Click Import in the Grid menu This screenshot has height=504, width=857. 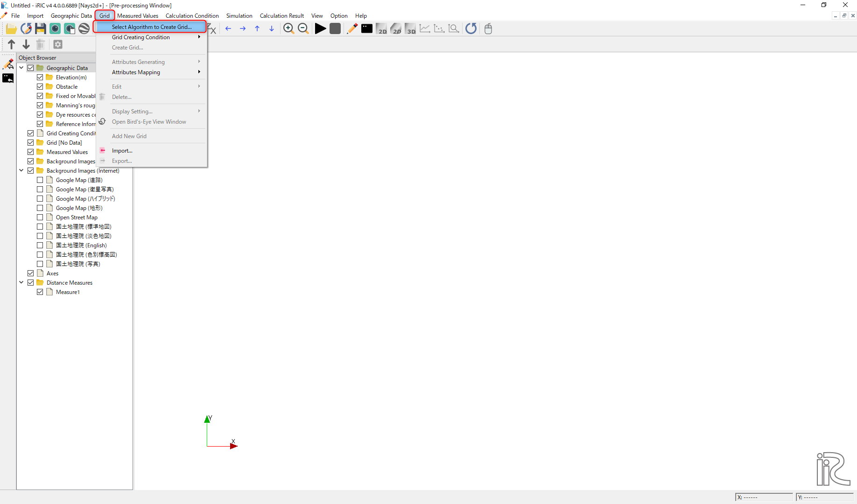[x=152, y=151]
